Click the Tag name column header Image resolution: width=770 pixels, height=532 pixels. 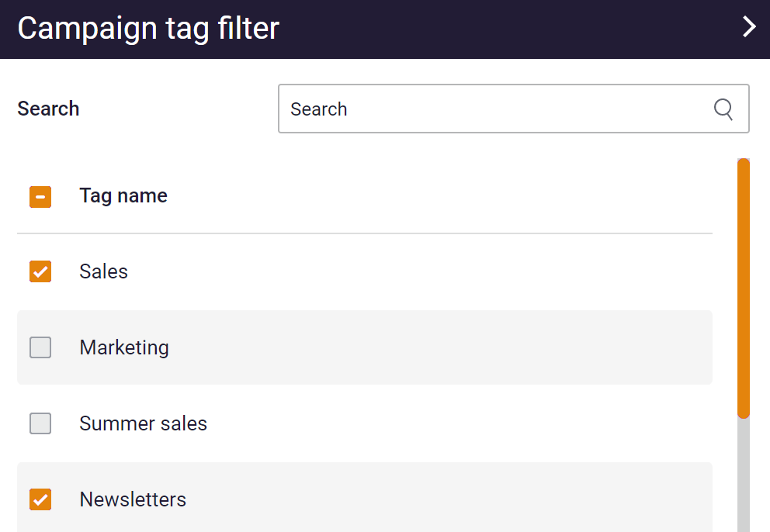[123, 196]
